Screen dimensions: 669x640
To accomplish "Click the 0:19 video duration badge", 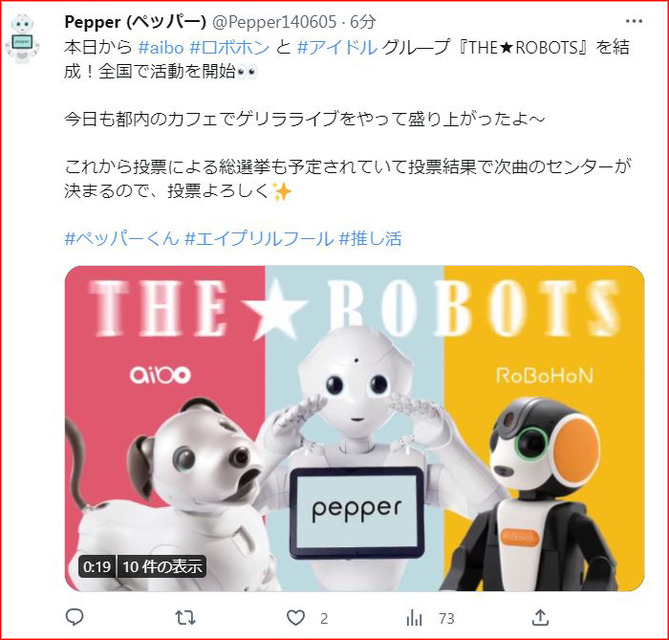I will click(x=97, y=567).
